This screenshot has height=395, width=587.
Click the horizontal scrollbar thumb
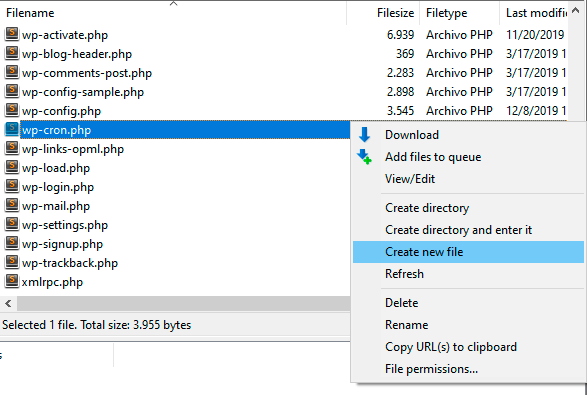click(183, 303)
